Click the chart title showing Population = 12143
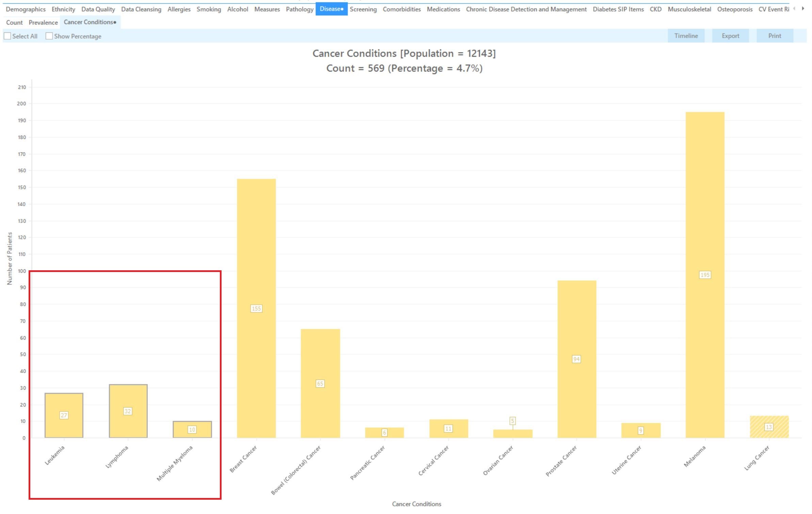The image size is (812, 514). pos(404,53)
